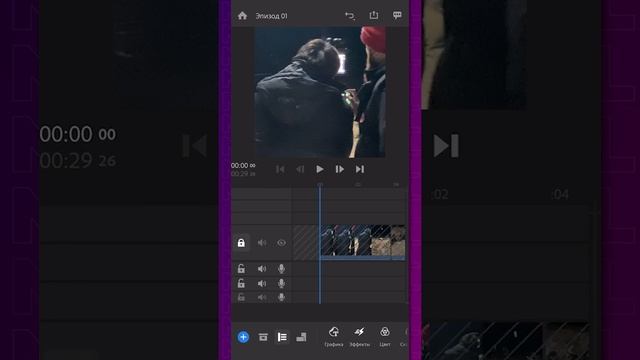The width and height of the screenshot is (640, 360).
Task: Select the project title Эпизод 01
Action: (271, 16)
